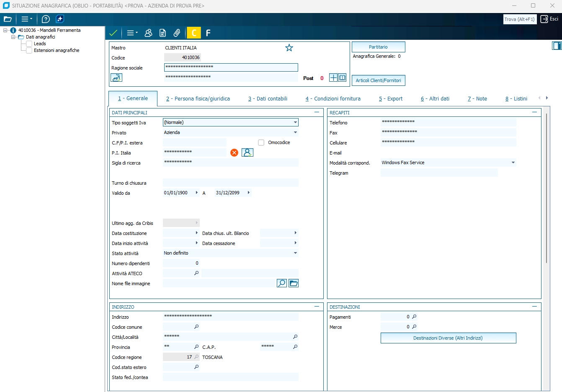Screen dimensions: 562x392
Task: Enable the Omocodice checkbox
Action: pyautogui.click(x=261, y=143)
